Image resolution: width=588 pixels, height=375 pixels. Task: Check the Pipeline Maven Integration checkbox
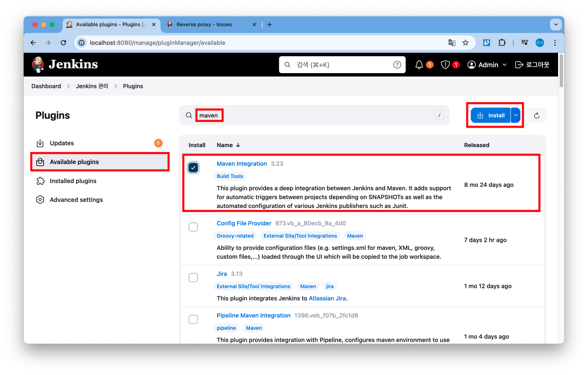click(193, 319)
